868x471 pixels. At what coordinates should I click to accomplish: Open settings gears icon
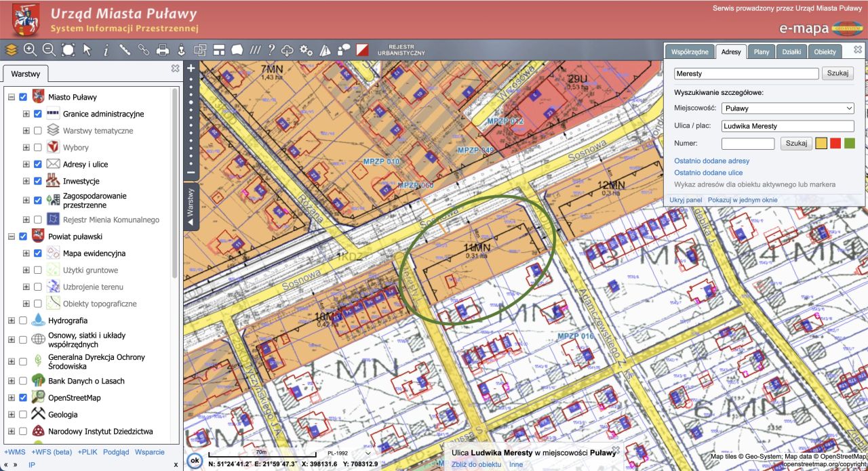point(307,49)
